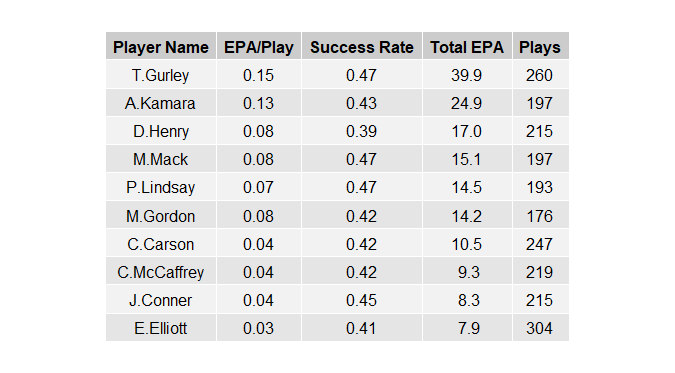Click the A.Kamara player cell
The height and width of the screenshot is (373, 675).
coord(161,103)
